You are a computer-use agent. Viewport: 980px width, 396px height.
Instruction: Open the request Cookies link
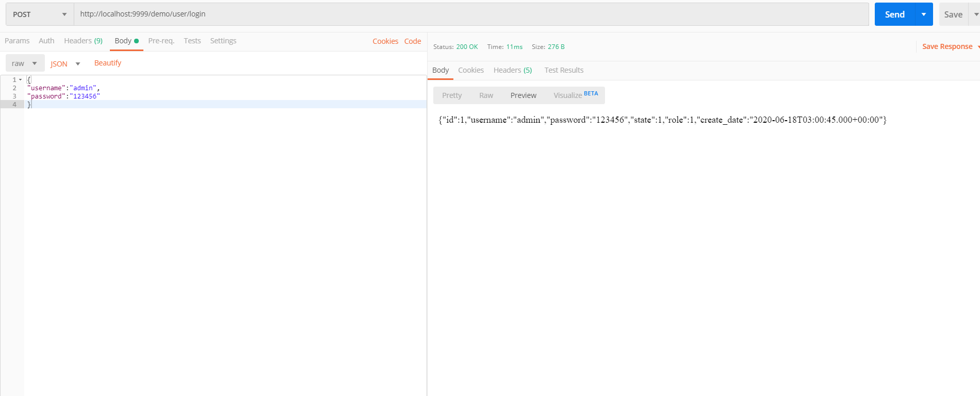pos(385,41)
